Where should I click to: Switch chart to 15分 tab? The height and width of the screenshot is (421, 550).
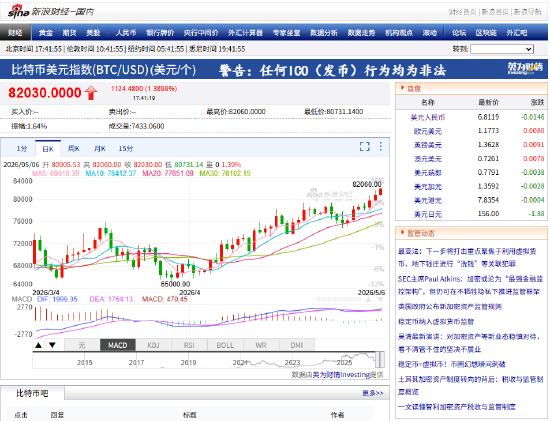pyautogui.click(x=126, y=149)
